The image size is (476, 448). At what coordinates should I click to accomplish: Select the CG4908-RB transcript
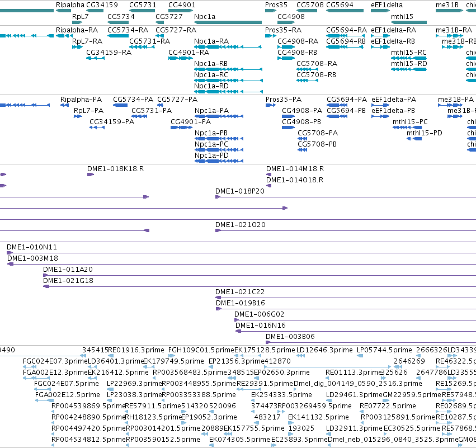286,58
